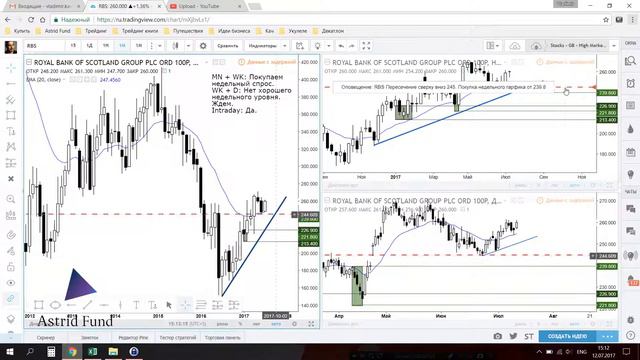Screen dimensions: 640x360
Task: Open the Заметки tab
Action: pos(89,338)
